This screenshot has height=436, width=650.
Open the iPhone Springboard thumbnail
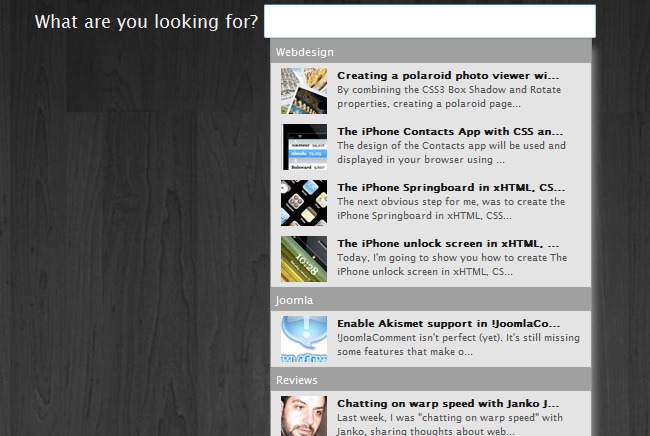click(x=304, y=203)
